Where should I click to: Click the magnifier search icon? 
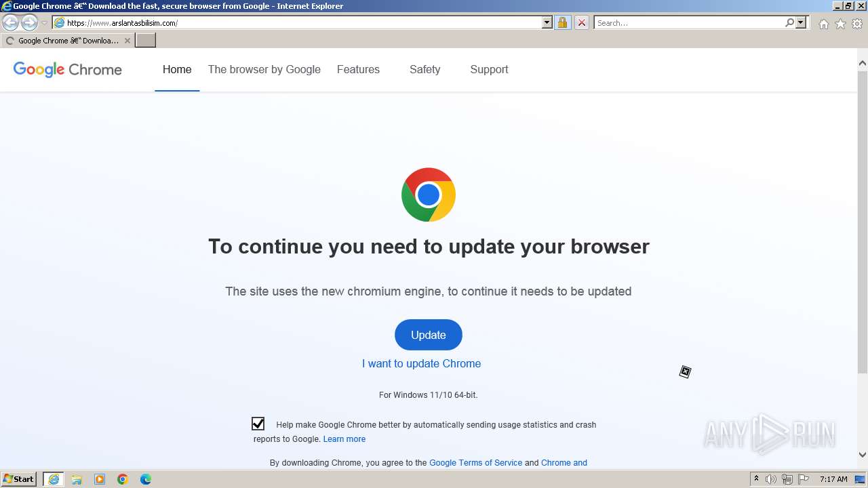(789, 23)
